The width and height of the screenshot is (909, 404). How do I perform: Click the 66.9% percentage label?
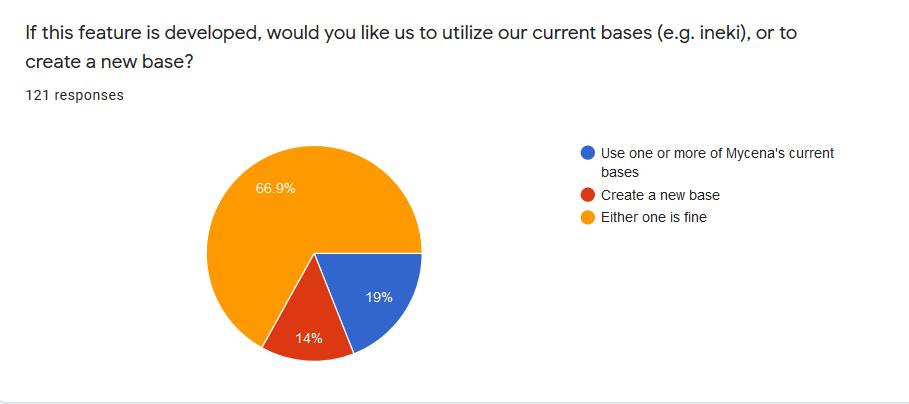[275, 188]
